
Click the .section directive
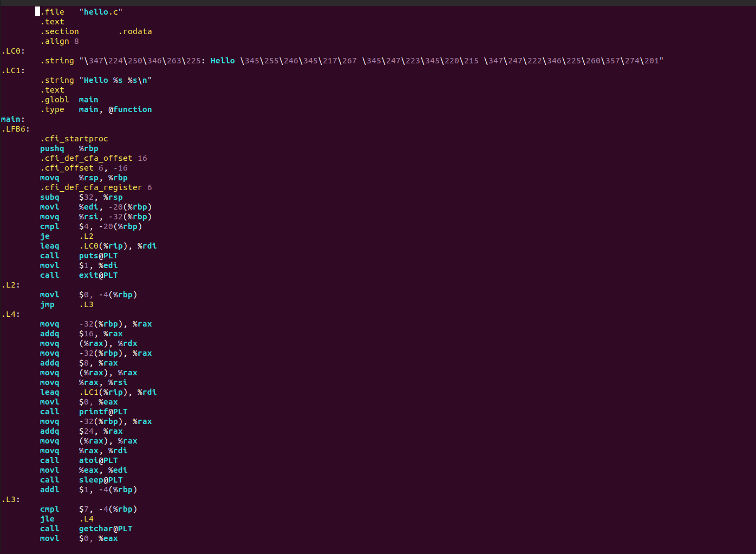tap(60, 31)
